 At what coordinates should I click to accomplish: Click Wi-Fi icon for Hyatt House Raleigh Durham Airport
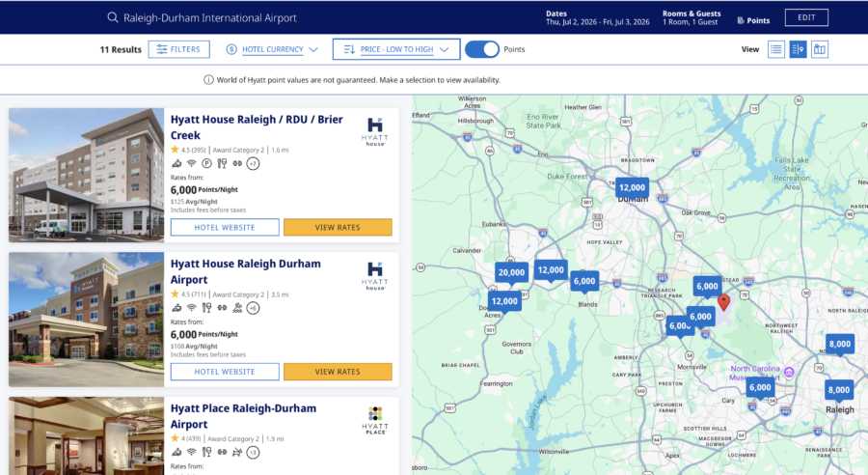pos(192,308)
